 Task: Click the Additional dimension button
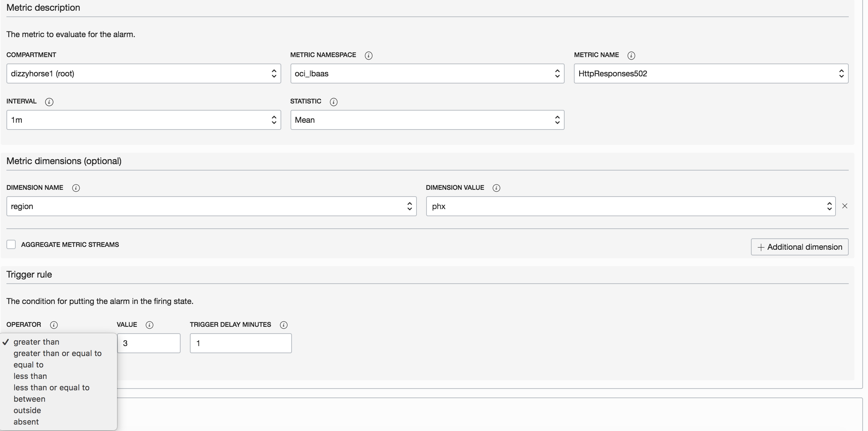click(x=799, y=247)
